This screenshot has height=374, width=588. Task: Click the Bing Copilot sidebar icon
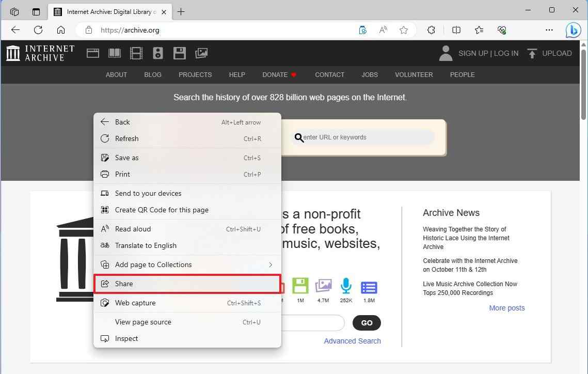573,30
